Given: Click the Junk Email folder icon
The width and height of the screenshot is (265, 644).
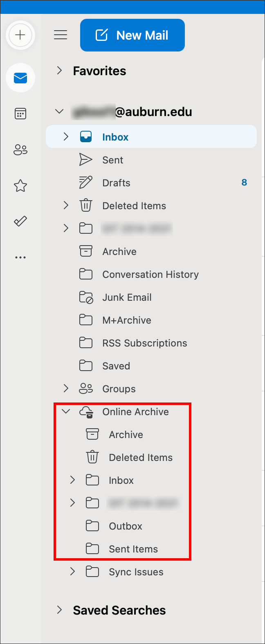Looking at the screenshot, I should tap(86, 297).
